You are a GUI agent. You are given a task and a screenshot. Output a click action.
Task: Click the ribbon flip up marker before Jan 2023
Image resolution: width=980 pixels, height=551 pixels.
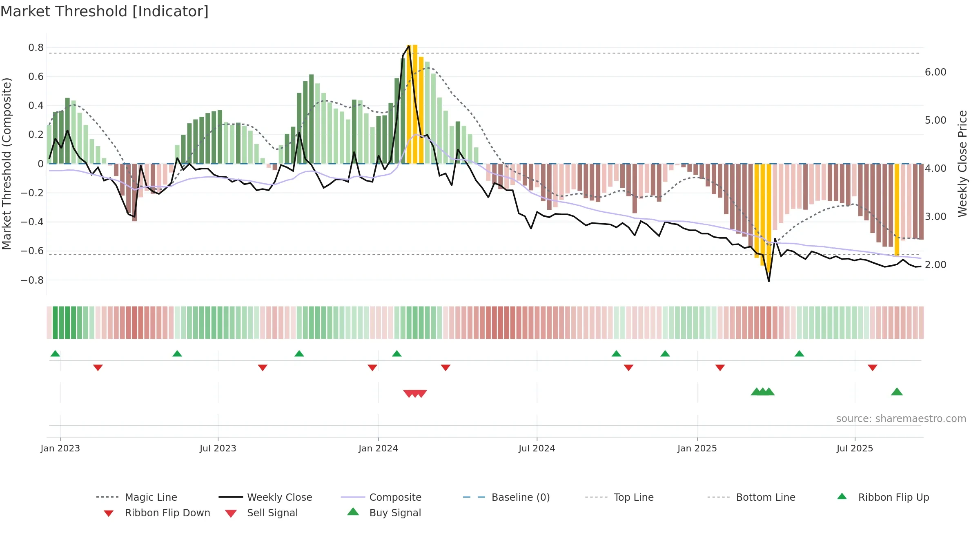(x=55, y=353)
